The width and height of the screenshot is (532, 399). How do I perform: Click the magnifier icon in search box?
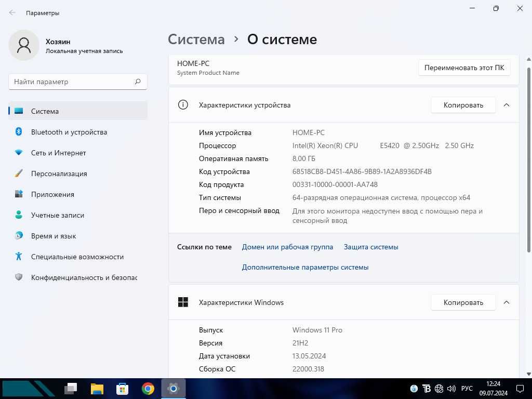137,82
